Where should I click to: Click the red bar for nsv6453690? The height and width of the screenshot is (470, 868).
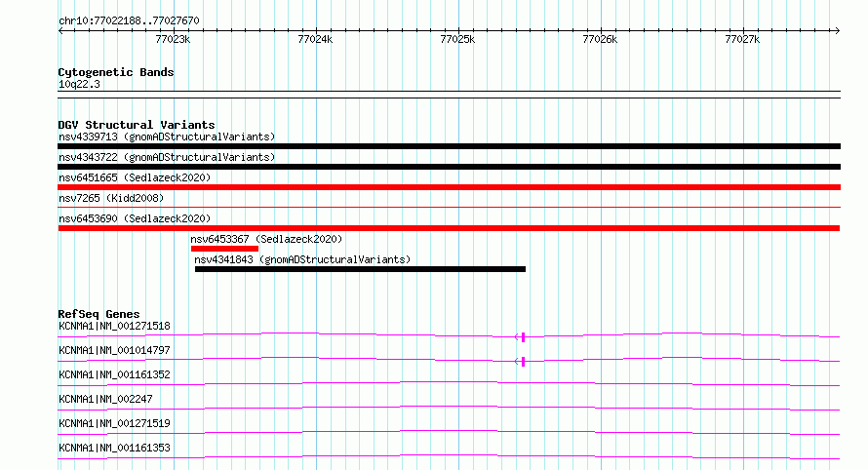(449, 228)
